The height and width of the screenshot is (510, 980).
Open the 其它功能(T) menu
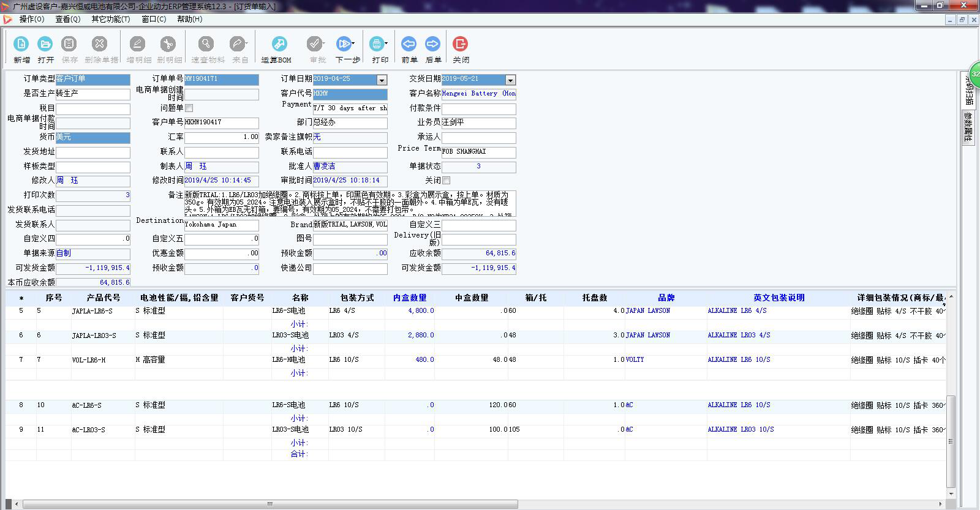coord(110,19)
